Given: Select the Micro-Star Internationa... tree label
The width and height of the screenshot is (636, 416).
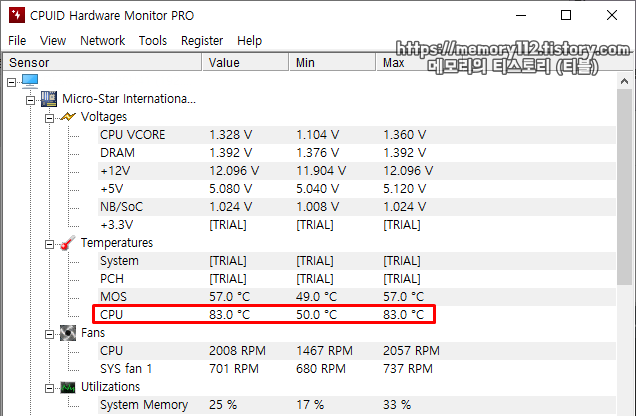Looking at the screenshot, I should click(x=129, y=99).
